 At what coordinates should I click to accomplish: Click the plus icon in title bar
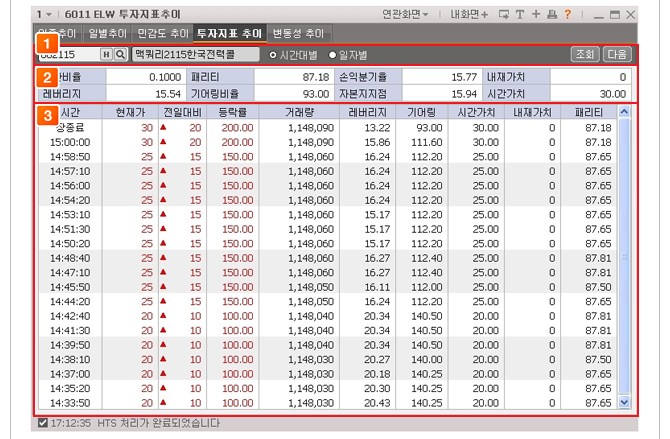pyautogui.click(x=536, y=14)
